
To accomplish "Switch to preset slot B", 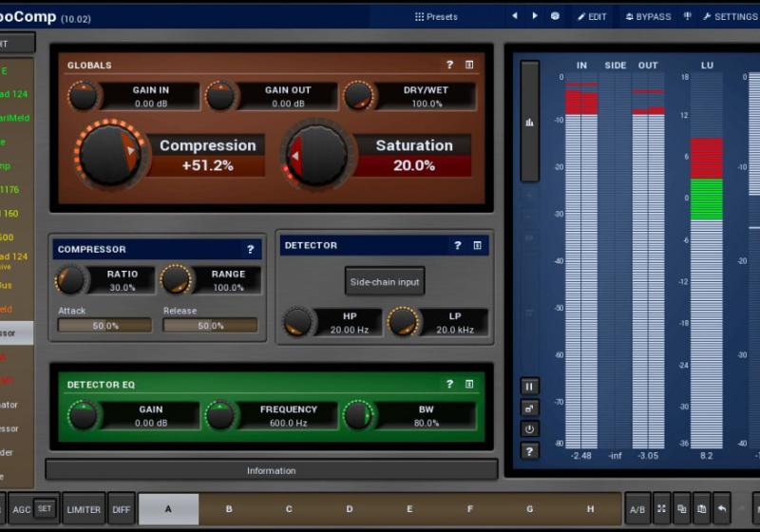I will [x=229, y=509].
